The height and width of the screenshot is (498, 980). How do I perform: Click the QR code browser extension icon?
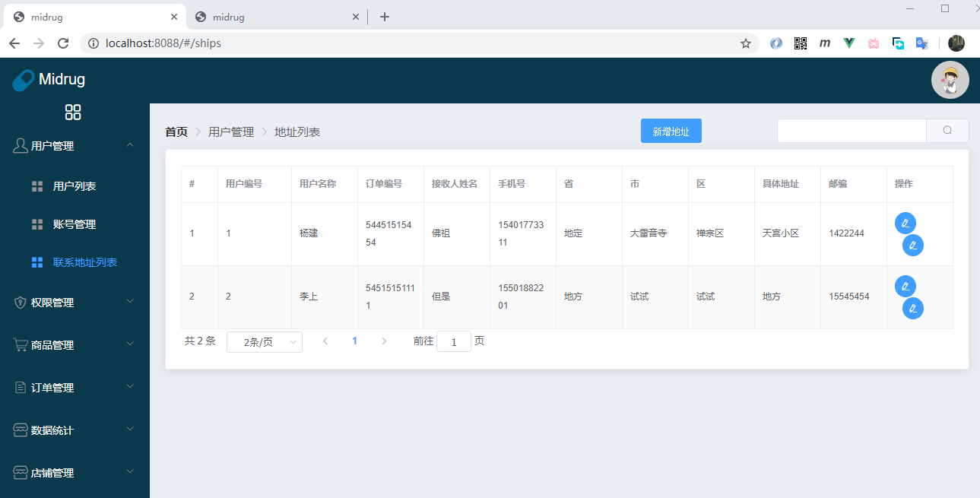800,43
